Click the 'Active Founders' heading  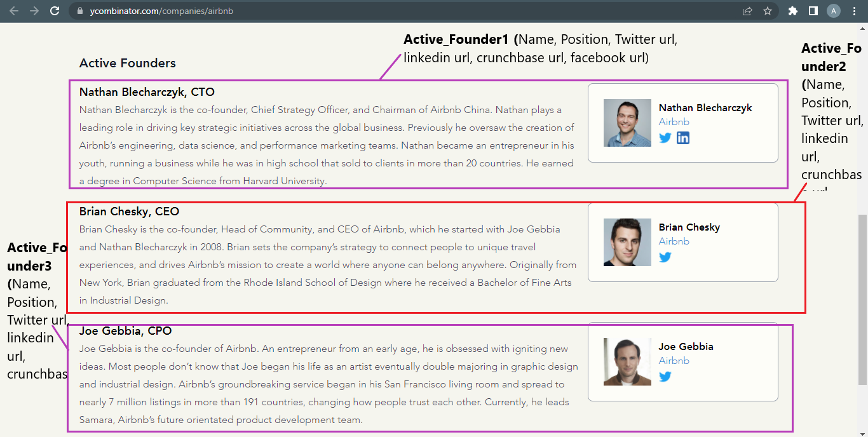[x=128, y=63]
